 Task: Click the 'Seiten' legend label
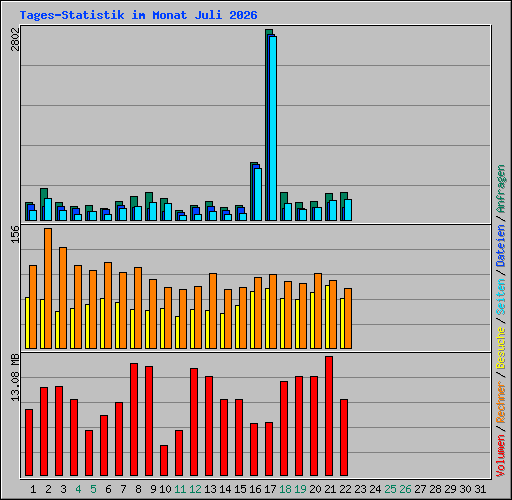click(x=500, y=297)
